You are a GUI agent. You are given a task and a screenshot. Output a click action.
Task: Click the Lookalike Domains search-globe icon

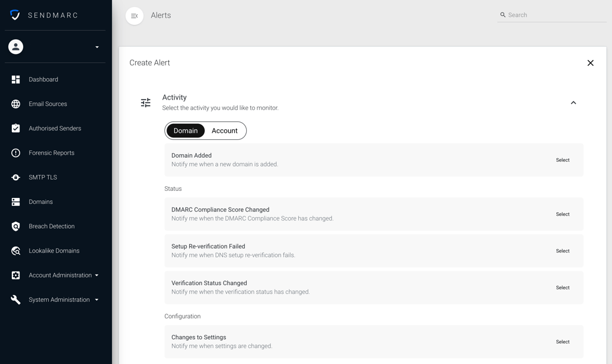15,251
